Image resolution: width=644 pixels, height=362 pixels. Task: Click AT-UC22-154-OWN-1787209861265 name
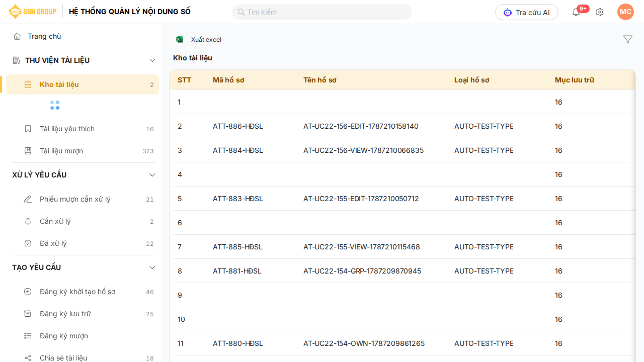(364, 343)
